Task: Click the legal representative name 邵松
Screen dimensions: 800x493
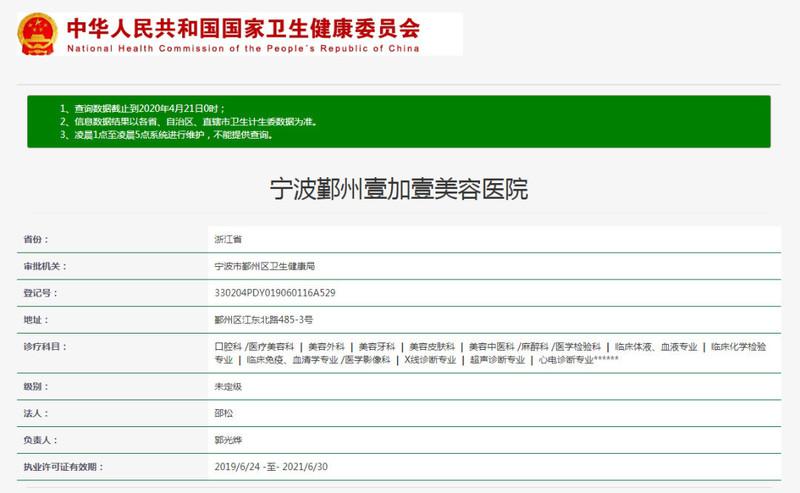Action: coord(224,412)
